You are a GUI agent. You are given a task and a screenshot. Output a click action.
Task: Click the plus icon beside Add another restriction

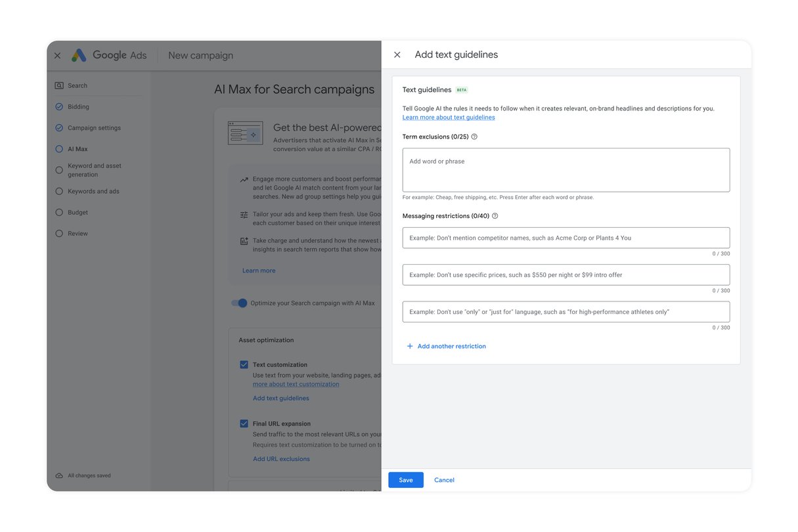(409, 346)
